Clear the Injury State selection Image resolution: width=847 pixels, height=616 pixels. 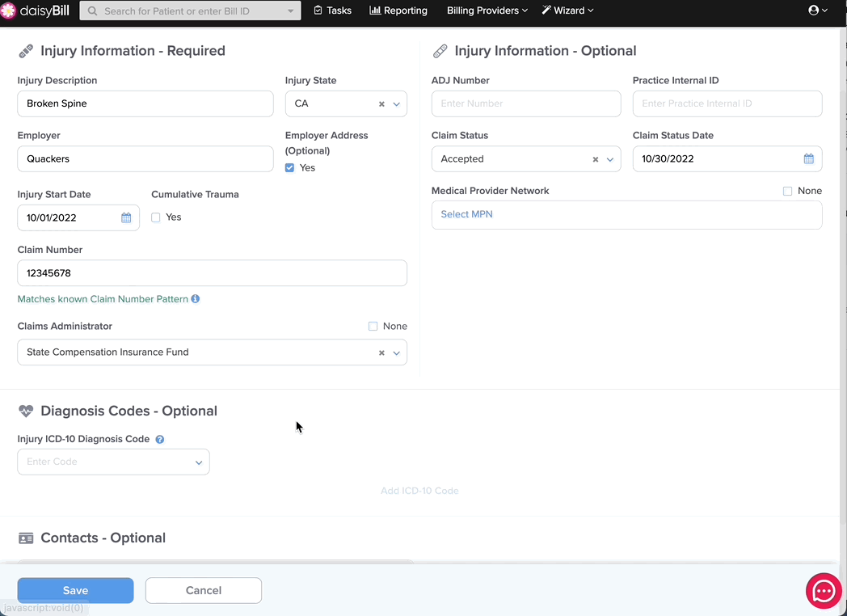381,103
